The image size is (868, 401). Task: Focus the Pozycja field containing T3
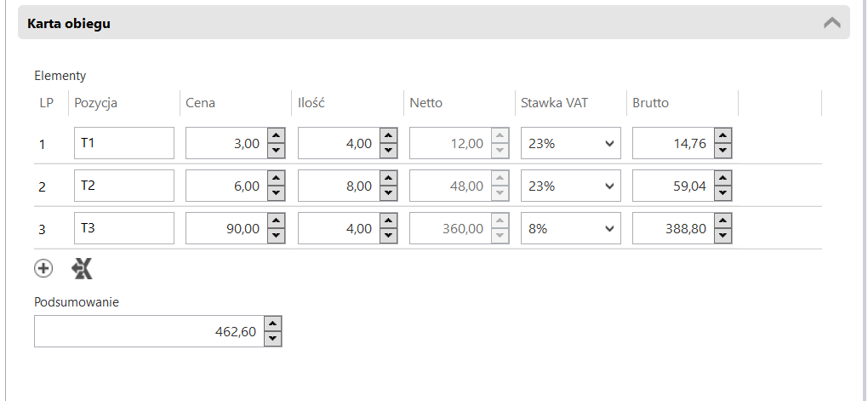pyautogui.click(x=124, y=229)
